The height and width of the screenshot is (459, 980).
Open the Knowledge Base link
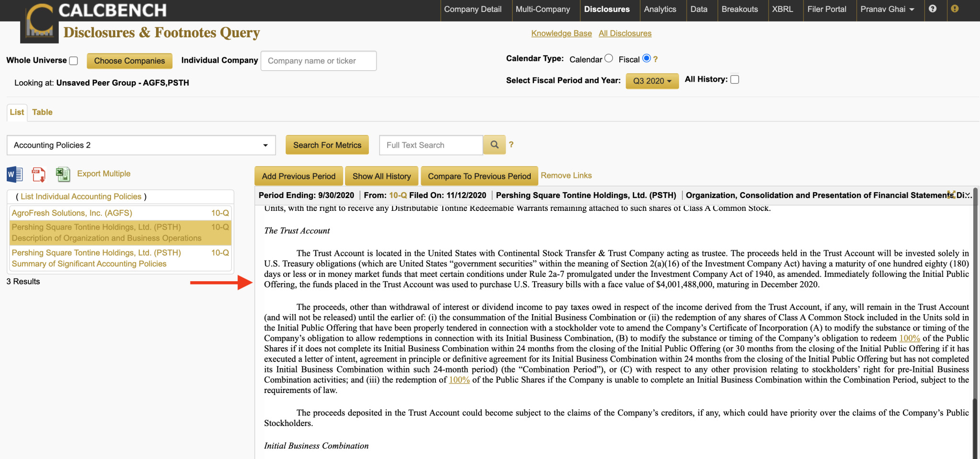561,33
